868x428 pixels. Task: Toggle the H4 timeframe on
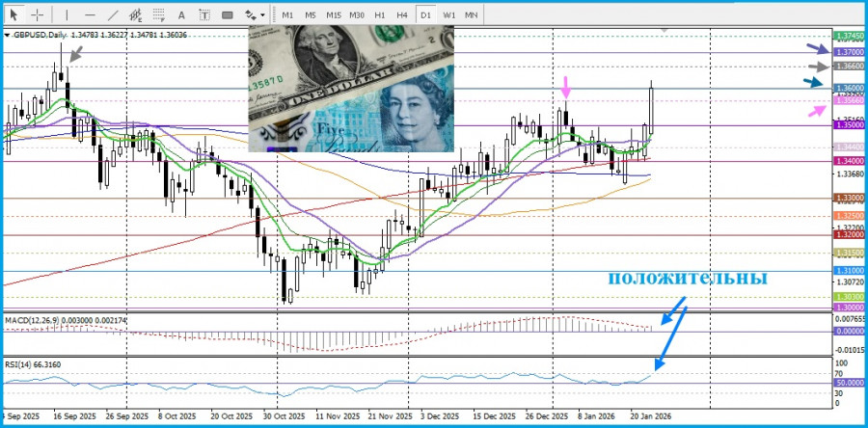402,15
